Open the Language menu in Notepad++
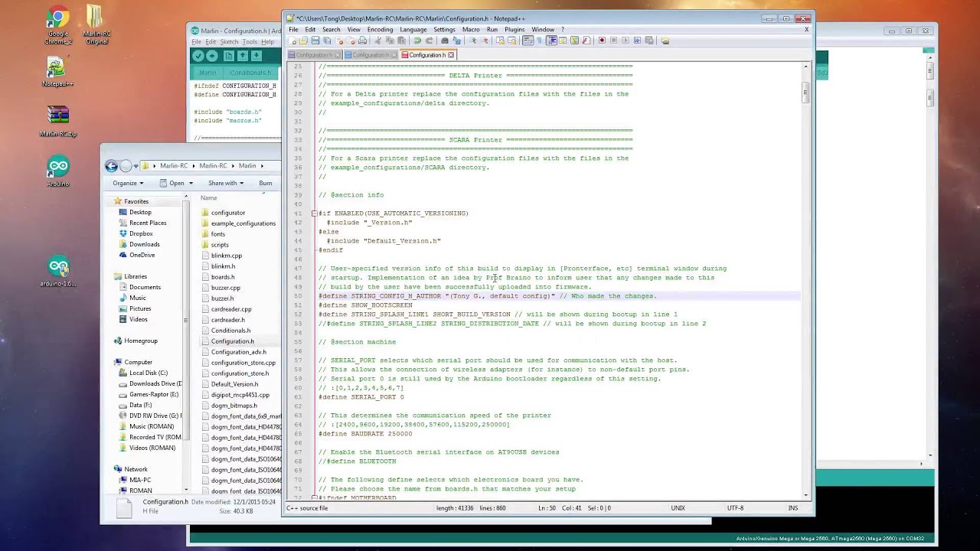 coord(413,30)
